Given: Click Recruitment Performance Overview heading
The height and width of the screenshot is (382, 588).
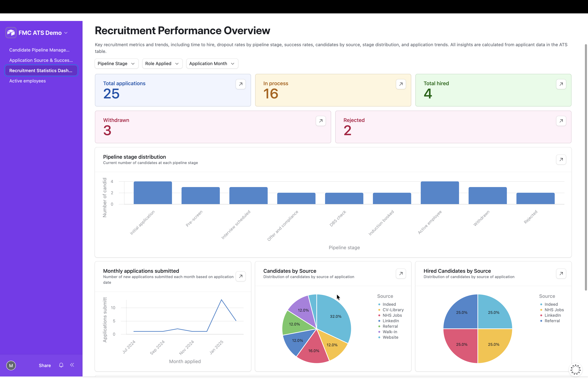Looking at the screenshot, I should click(x=182, y=31).
